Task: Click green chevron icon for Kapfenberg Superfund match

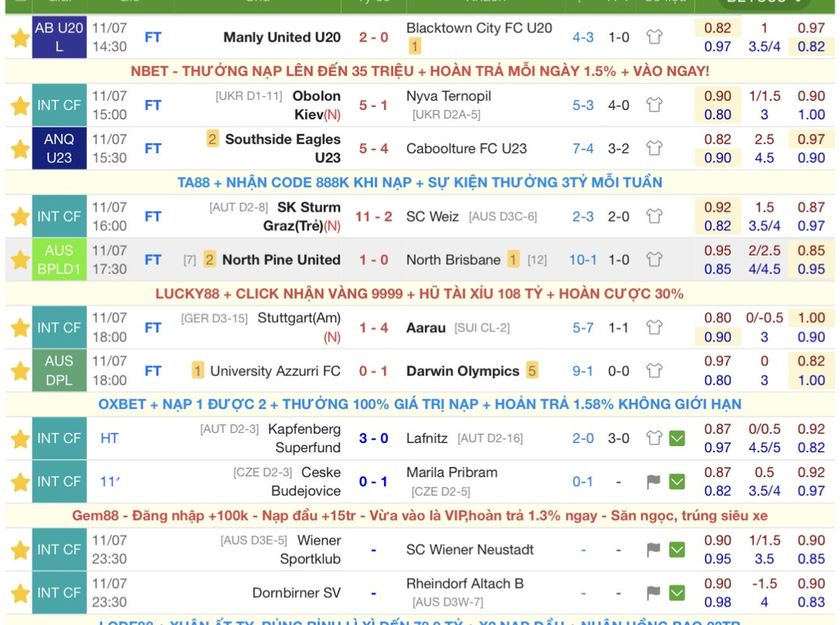Action: point(677,438)
